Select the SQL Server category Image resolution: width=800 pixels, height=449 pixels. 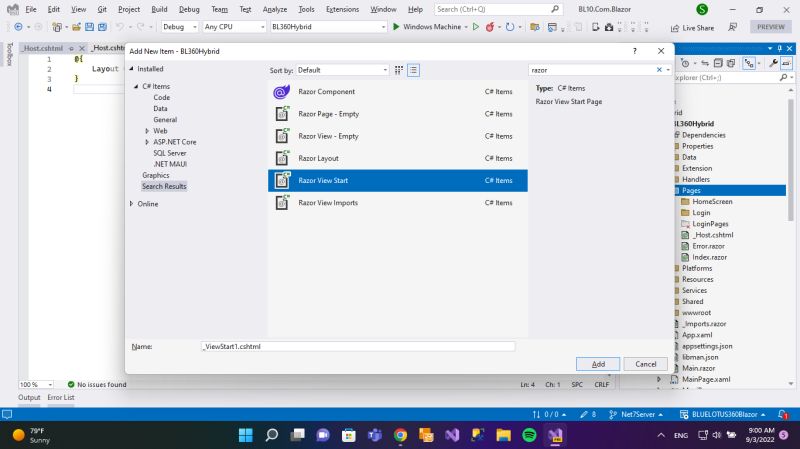click(170, 153)
